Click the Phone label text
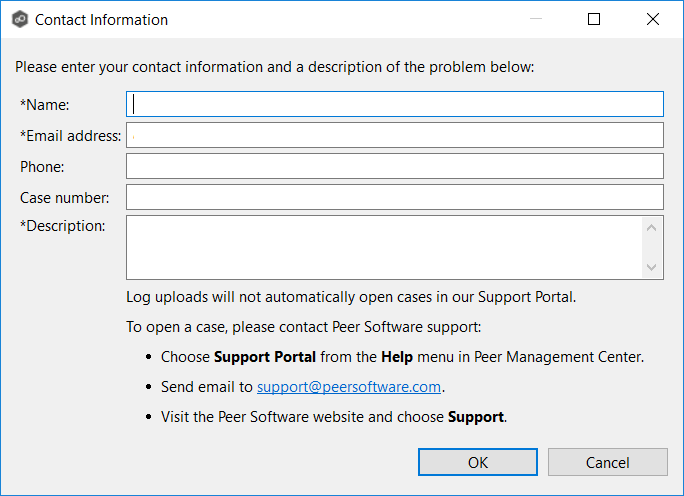Viewport: 684px width, 496px height. point(41,166)
